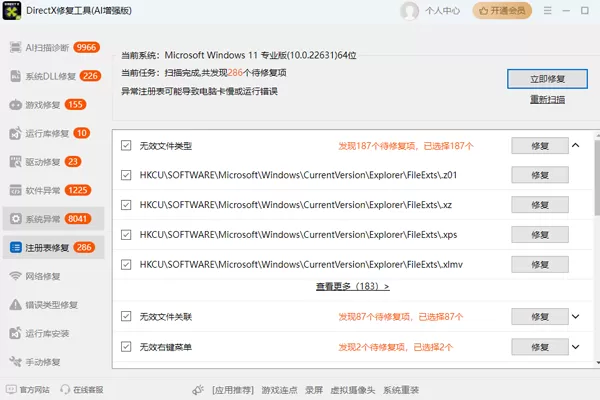Click the 运行库安装 sidebar icon
The width and height of the screenshot is (600, 400).
coord(15,333)
